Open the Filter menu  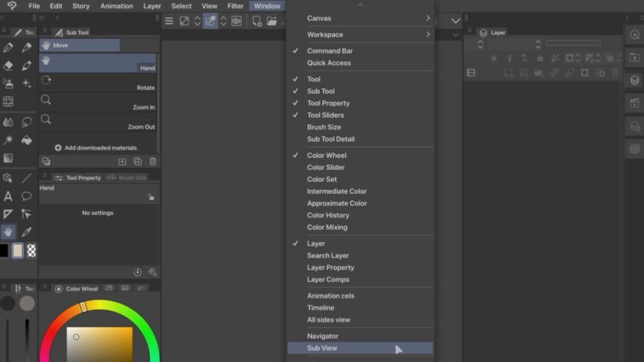point(235,6)
